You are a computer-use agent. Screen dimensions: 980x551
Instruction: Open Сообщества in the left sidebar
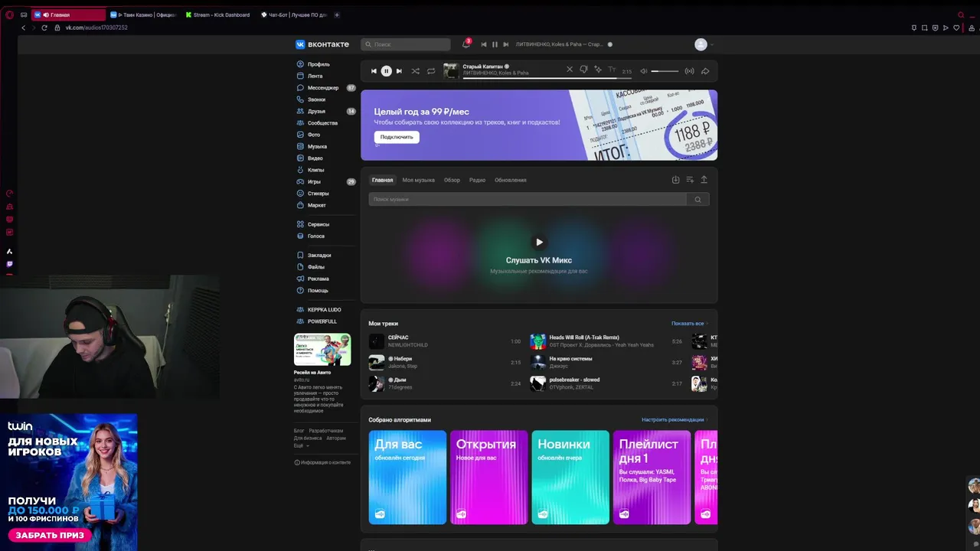[x=322, y=123]
